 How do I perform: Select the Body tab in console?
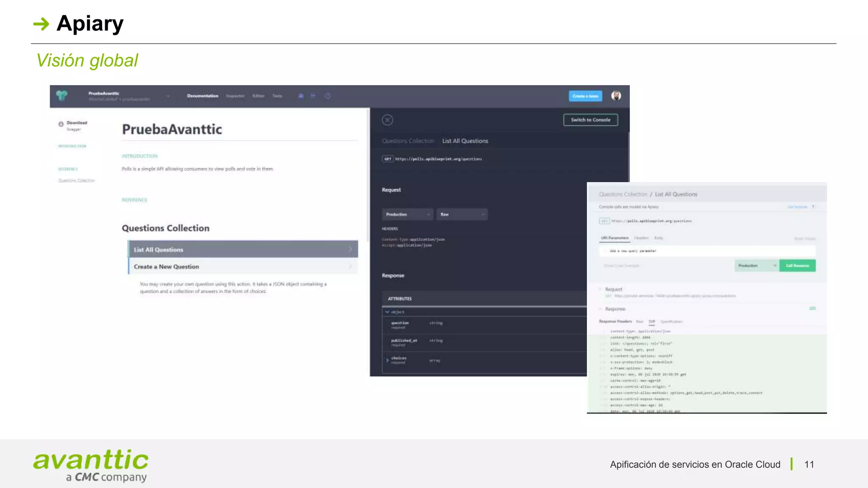point(659,238)
